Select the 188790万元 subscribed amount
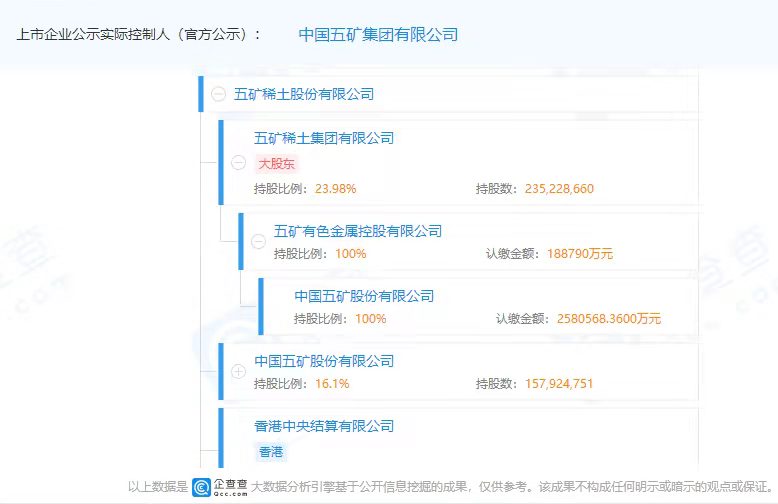Viewport: 778px width, 504px height. point(580,254)
